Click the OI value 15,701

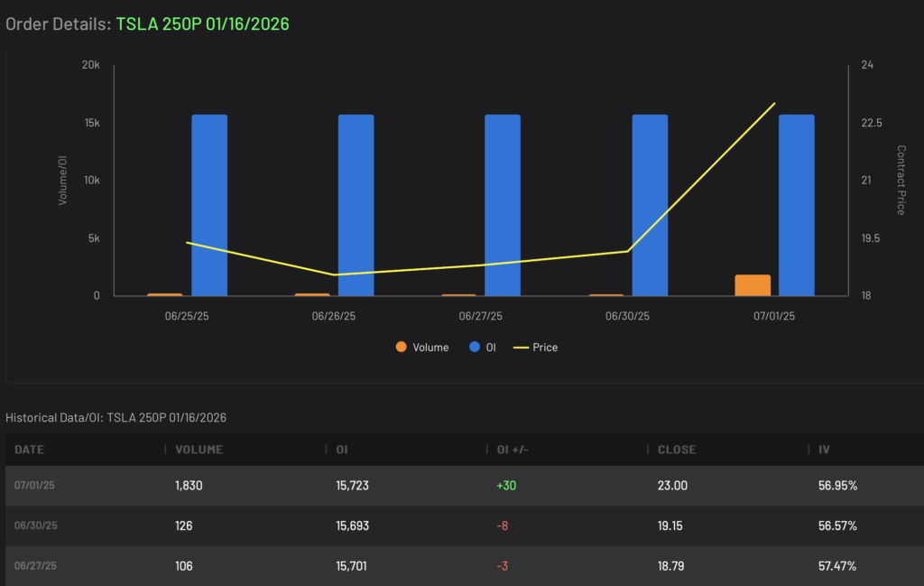pyautogui.click(x=351, y=566)
